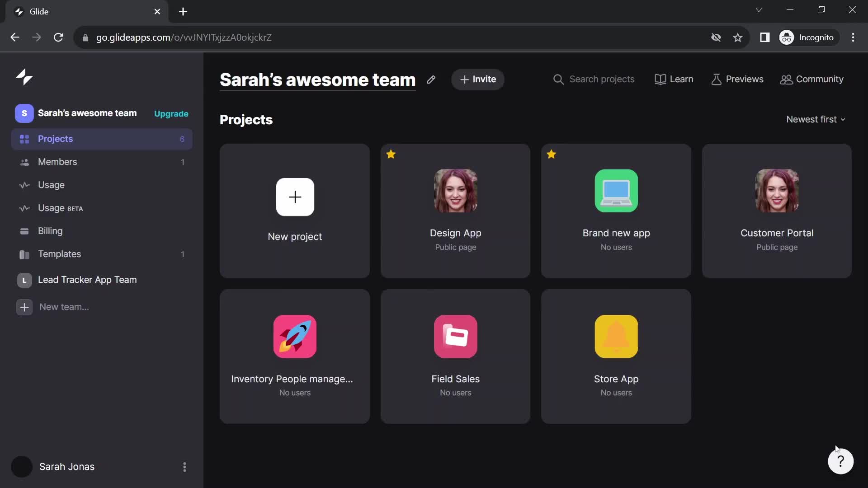Toggle favorite star on Design App
Viewport: 868px width, 488px height.
tap(391, 155)
